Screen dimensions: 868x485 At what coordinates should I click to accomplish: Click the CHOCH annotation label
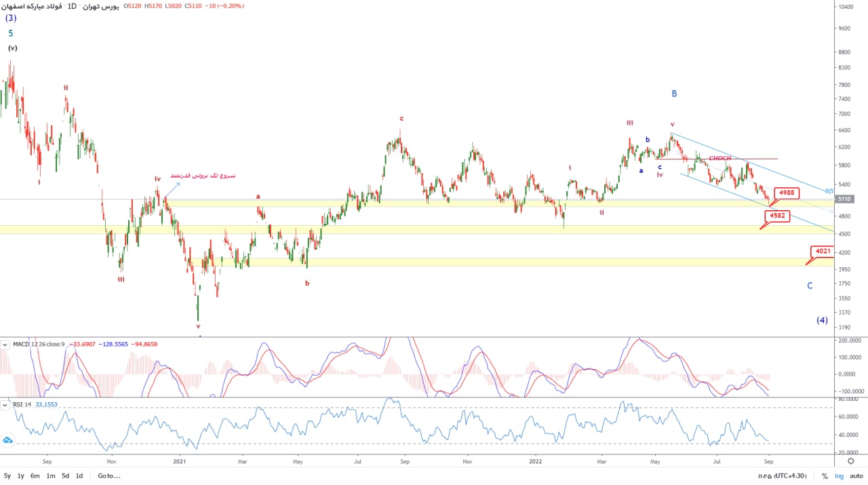[719, 158]
